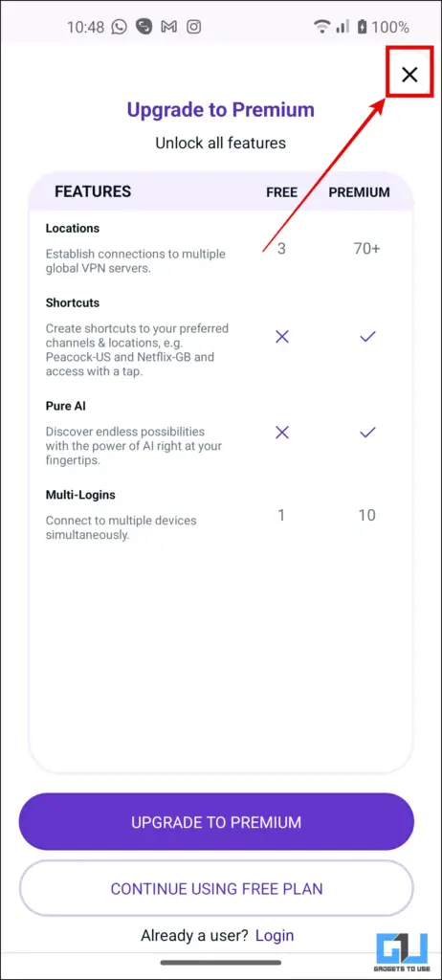
Task: Tap the WhatsApp status bar icon
Action: click(x=119, y=27)
